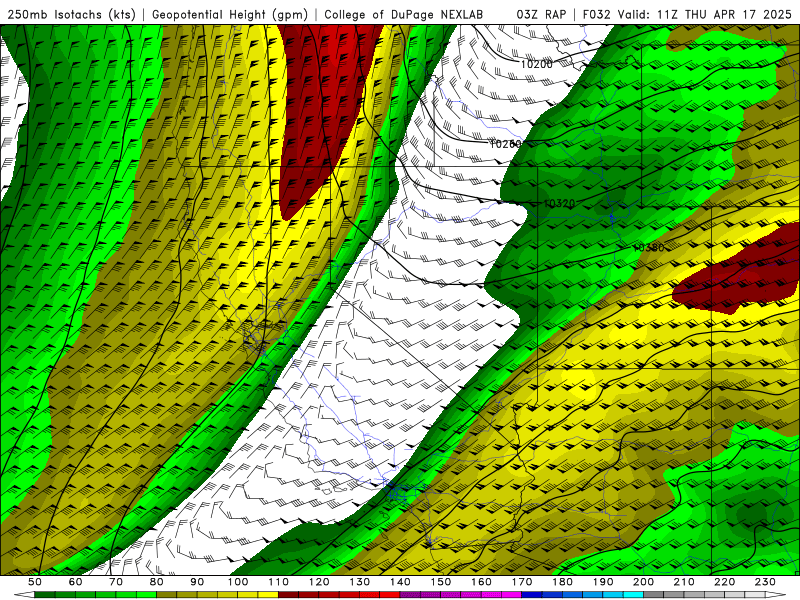800x600 pixels.
Task: Click the 230 value on the color scale
Action: 765,582
